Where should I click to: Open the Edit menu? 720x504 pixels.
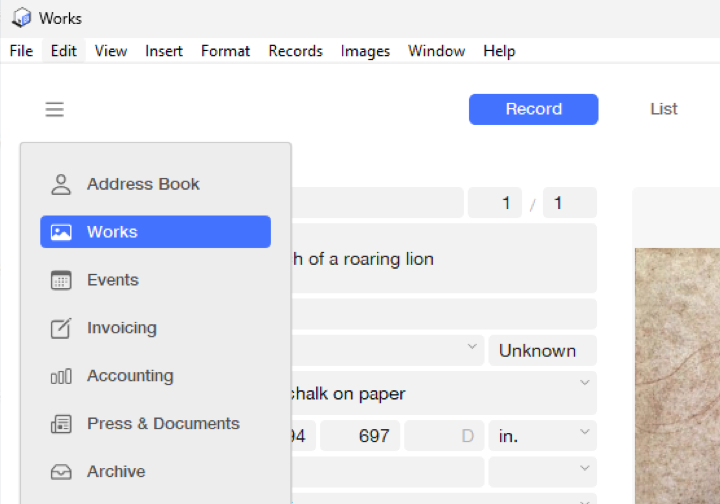click(64, 51)
